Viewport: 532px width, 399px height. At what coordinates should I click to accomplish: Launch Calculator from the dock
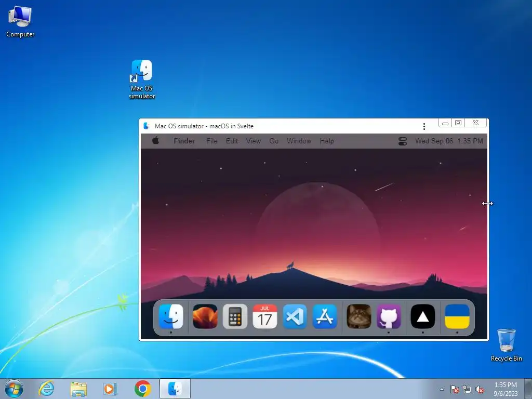click(235, 316)
